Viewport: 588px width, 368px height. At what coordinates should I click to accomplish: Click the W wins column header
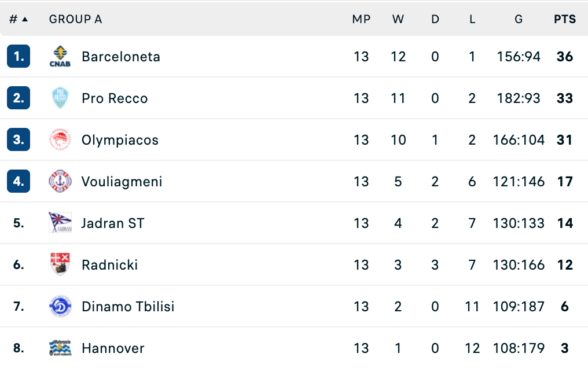(398, 19)
